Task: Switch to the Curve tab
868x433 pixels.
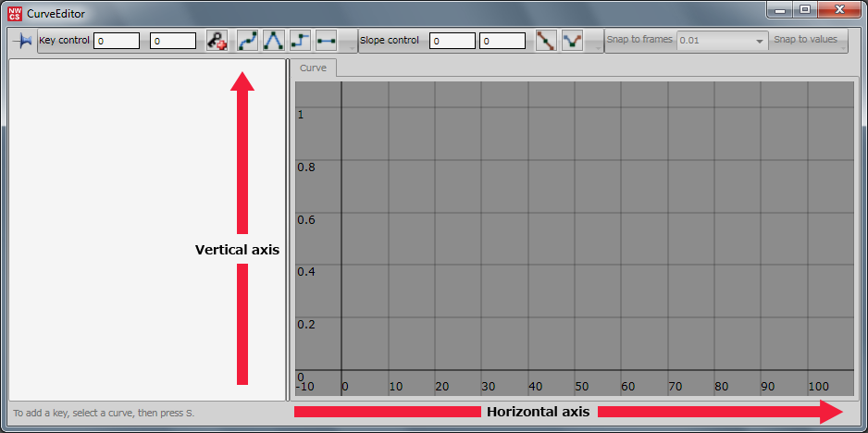Action: (x=313, y=68)
